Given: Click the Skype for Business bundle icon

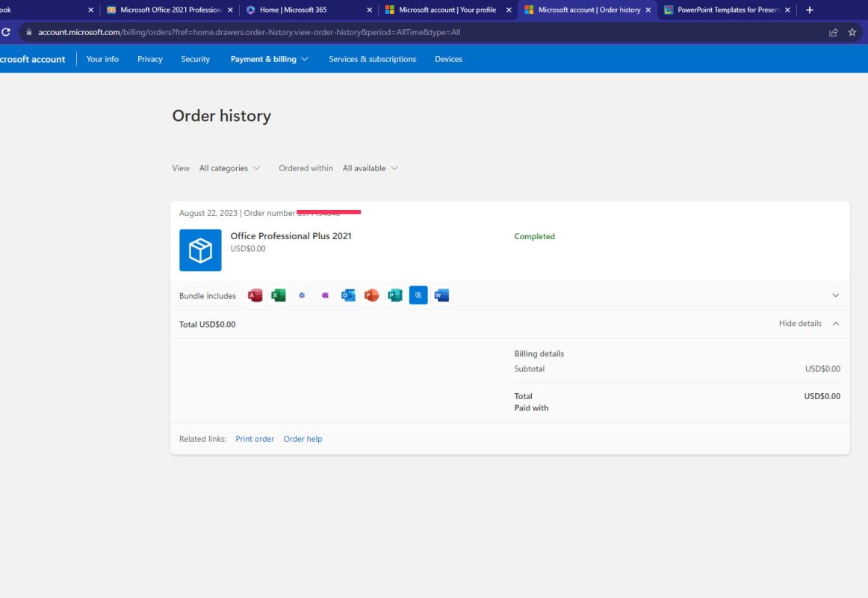Looking at the screenshot, I should pyautogui.click(x=418, y=296).
